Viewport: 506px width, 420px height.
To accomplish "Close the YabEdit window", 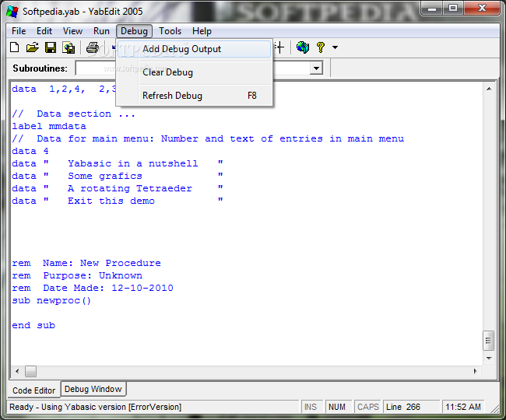I will pos(482,8).
